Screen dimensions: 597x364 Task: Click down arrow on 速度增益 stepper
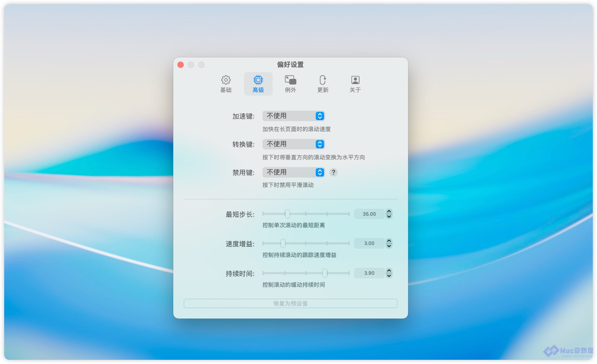(389, 246)
